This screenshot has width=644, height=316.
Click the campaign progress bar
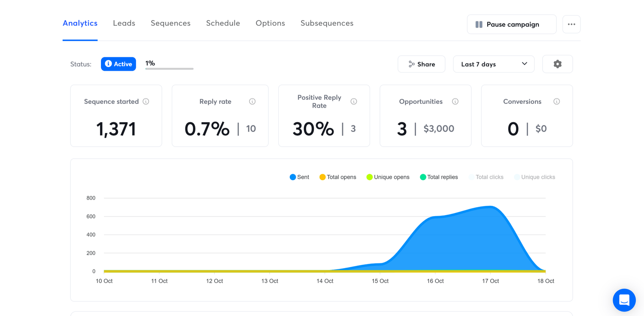[x=169, y=68]
